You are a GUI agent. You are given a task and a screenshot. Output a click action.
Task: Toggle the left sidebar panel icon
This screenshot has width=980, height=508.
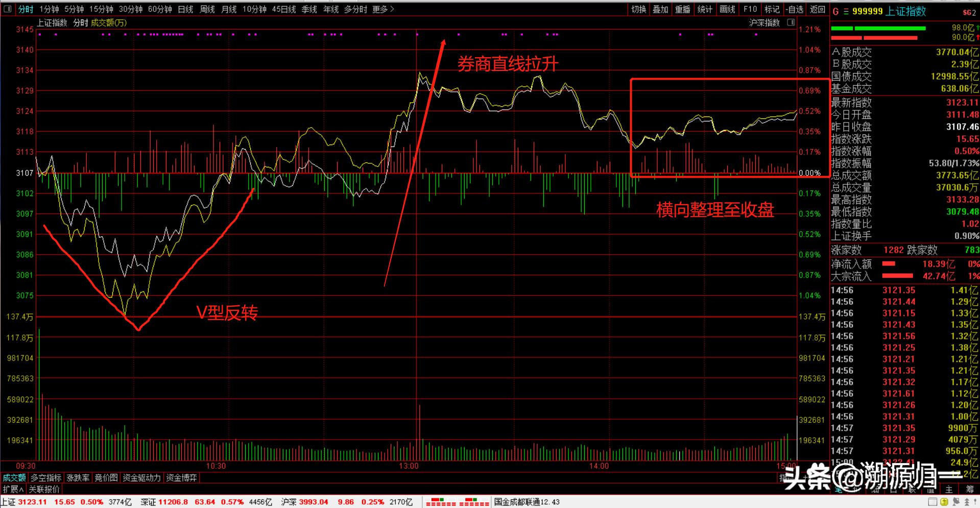[x=8, y=9]
